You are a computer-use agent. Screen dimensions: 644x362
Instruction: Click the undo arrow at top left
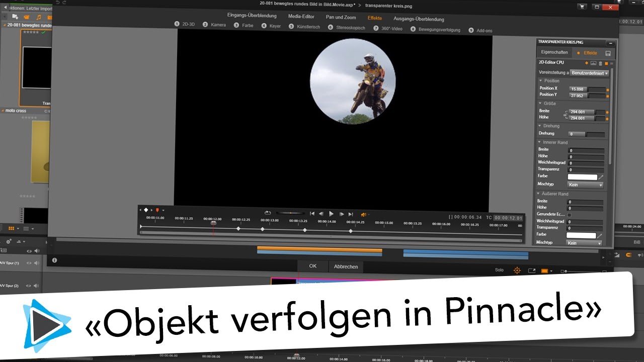[57, 3]
